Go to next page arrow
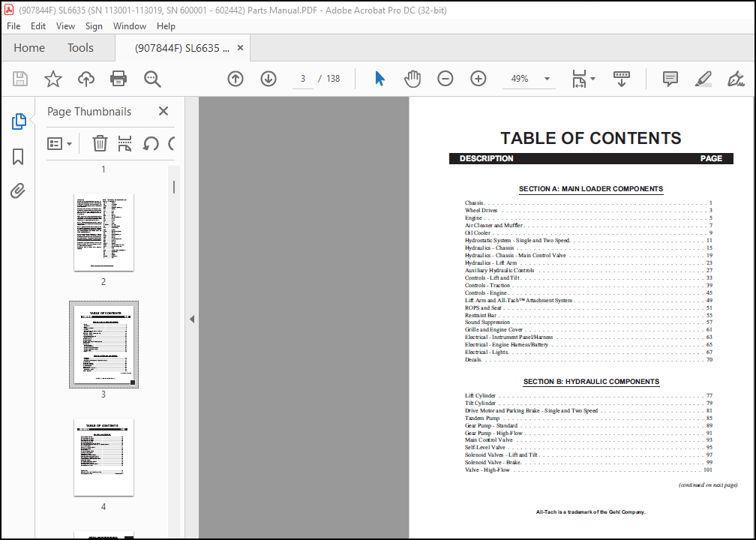The image size is (756, 540). pos(268,79)
